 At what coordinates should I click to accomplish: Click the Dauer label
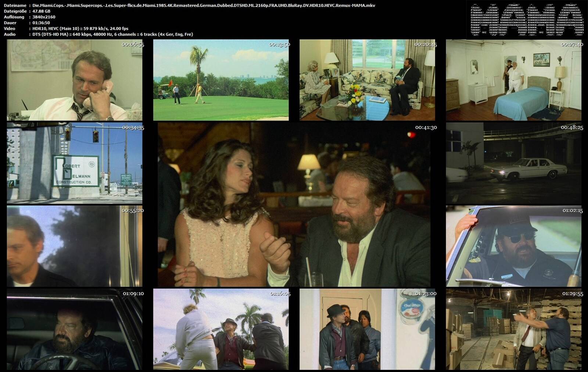pyautogui.click(x=10, y=23)
